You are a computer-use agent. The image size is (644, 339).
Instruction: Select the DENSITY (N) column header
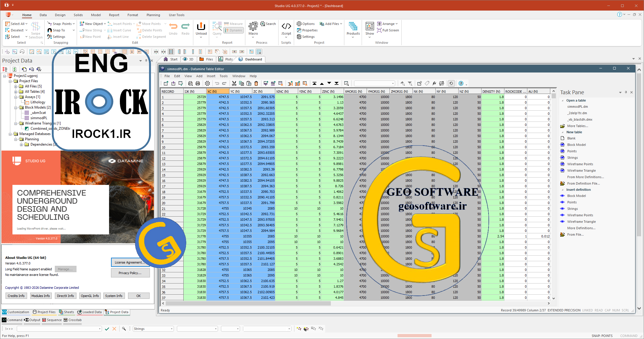pyautogui.click(x=493, y=92)
